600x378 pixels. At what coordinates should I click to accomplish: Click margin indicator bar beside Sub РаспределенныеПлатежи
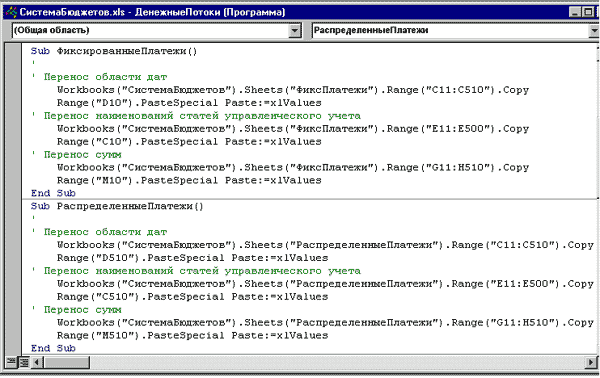coord(14,206)
